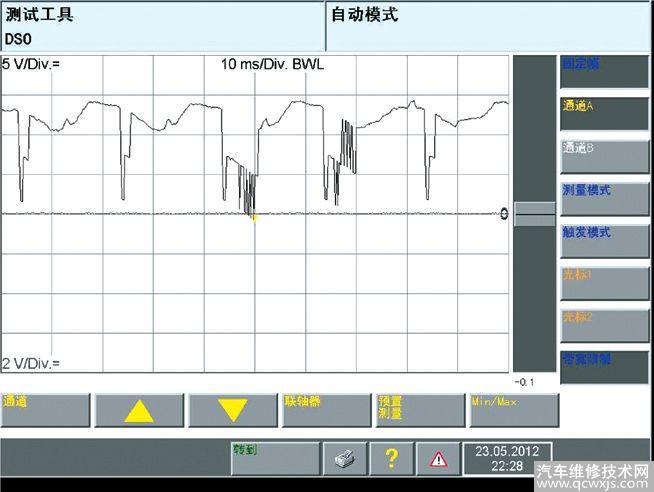Click the 测试工具 header title
The image size is (654, 492).
[39, 15]
